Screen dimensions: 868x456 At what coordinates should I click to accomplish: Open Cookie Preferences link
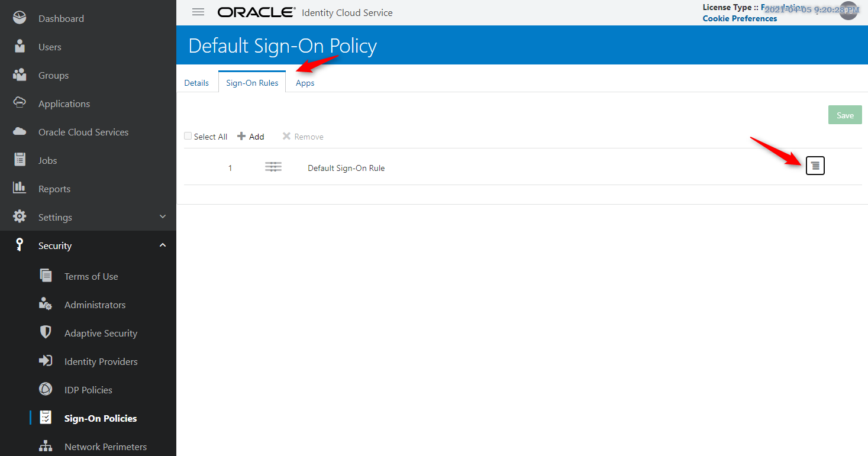(739, 18)
